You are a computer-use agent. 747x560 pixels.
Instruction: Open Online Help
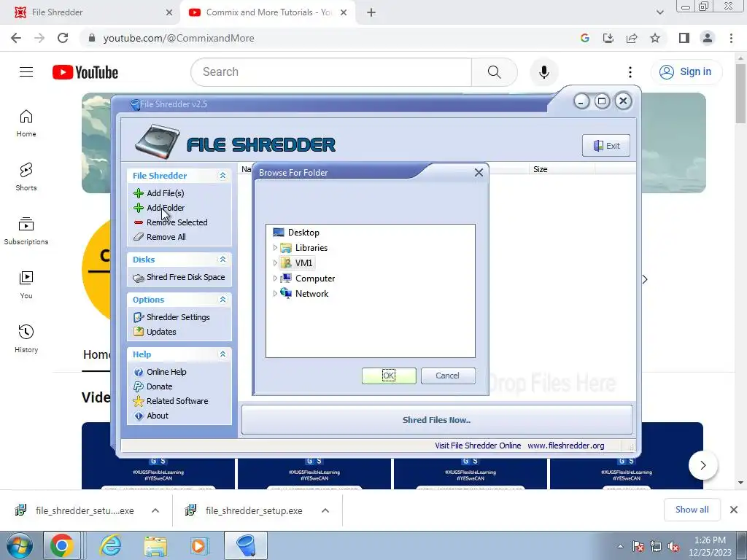(x=160, y=372)
